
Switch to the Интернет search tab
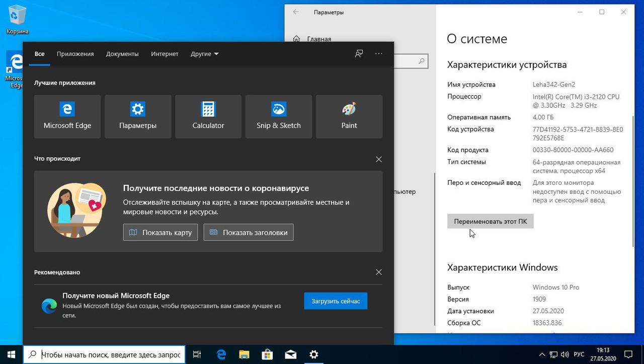165,54
